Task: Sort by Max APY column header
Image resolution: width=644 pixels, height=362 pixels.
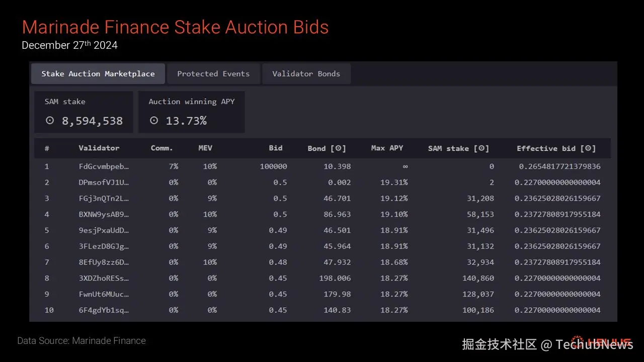Action: tap(387, 148)
